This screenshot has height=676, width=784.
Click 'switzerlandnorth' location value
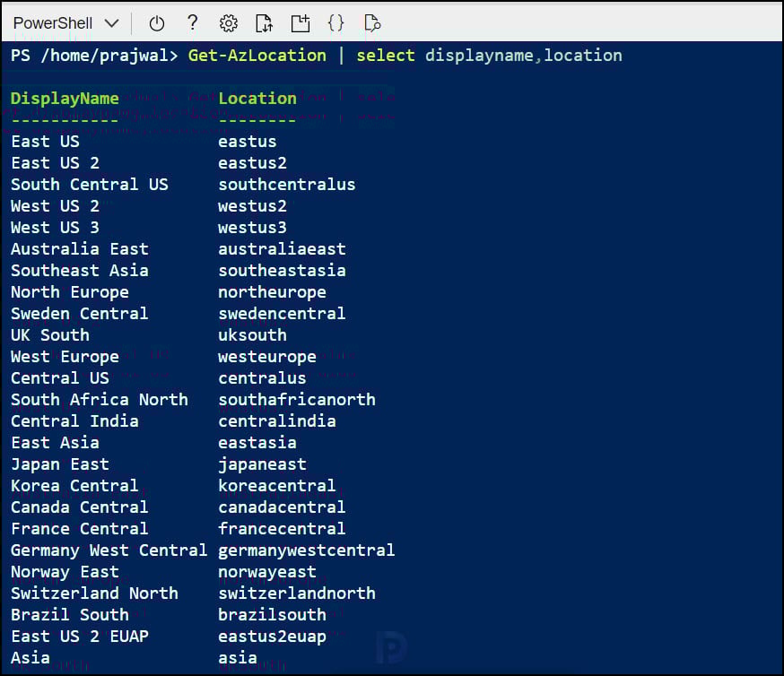click(x=297, y=593)
